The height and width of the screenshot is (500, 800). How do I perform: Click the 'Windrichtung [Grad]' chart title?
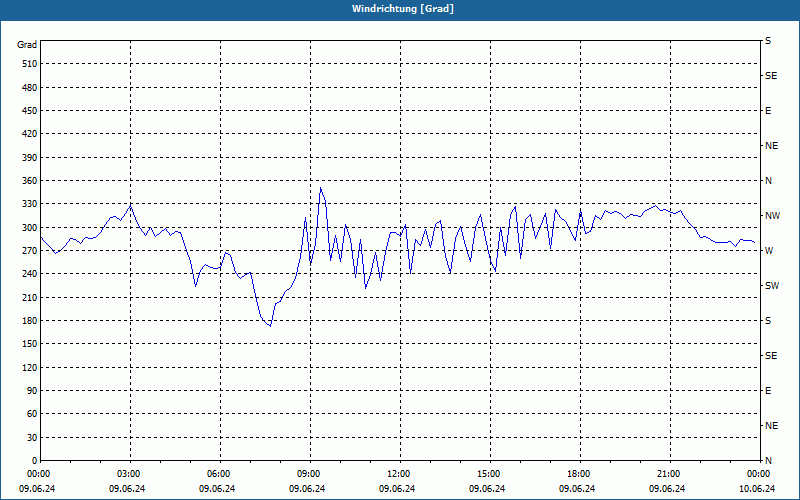point(403,9)
